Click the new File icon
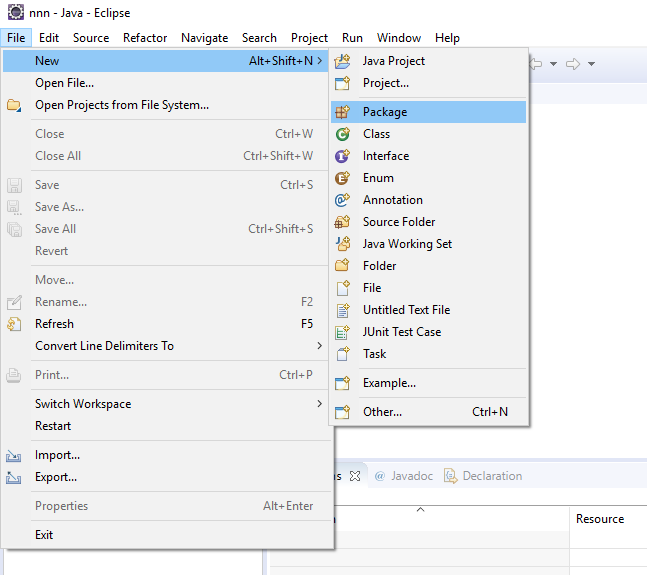This screenshot has height=575, width=647. point(342,288)
